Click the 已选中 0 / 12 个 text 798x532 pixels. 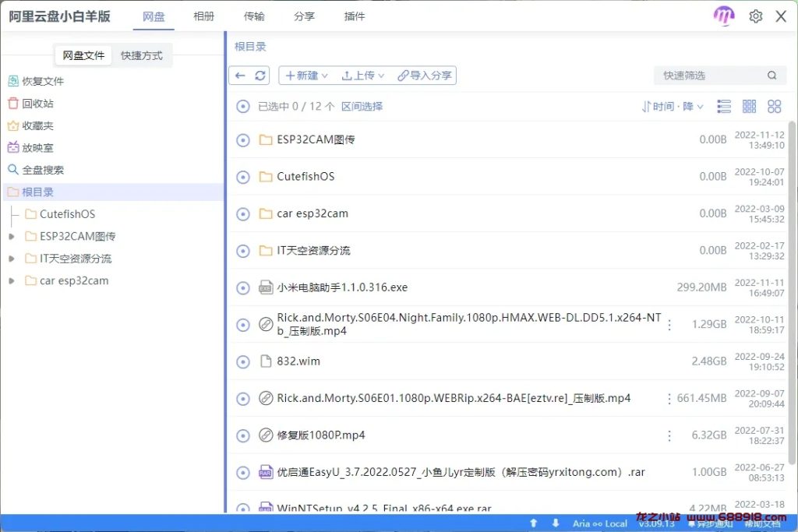pos(296,106)
